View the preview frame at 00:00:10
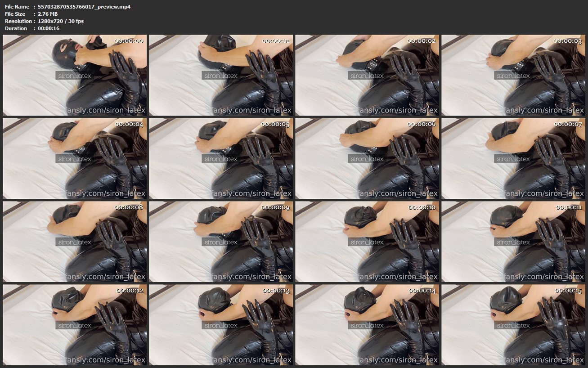Screen dimensions: 588x368 (367, 242)
